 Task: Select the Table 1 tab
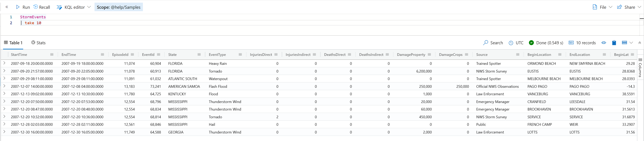coord(13,43)
